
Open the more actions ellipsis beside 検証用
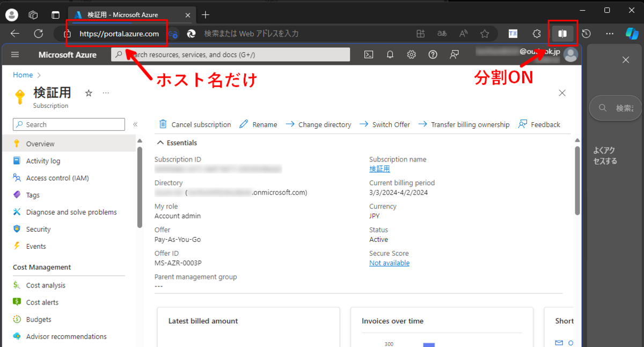click(x=106, y=93)
